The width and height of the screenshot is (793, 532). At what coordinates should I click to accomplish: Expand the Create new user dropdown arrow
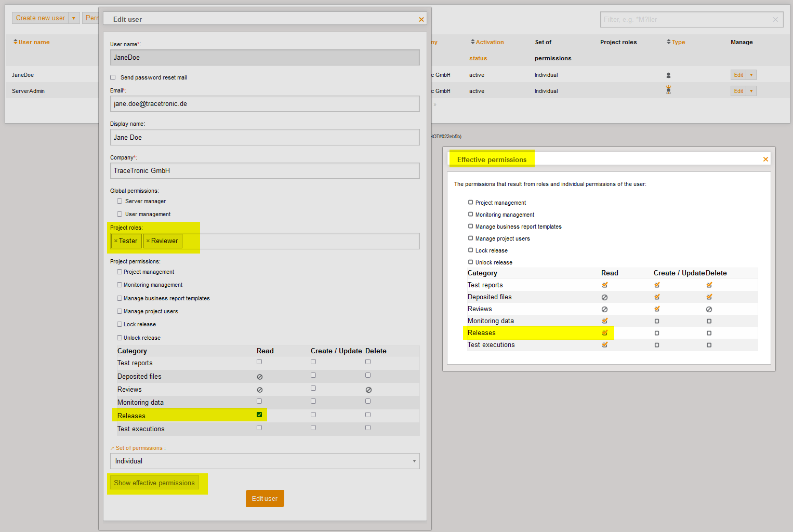coord(74,18)
